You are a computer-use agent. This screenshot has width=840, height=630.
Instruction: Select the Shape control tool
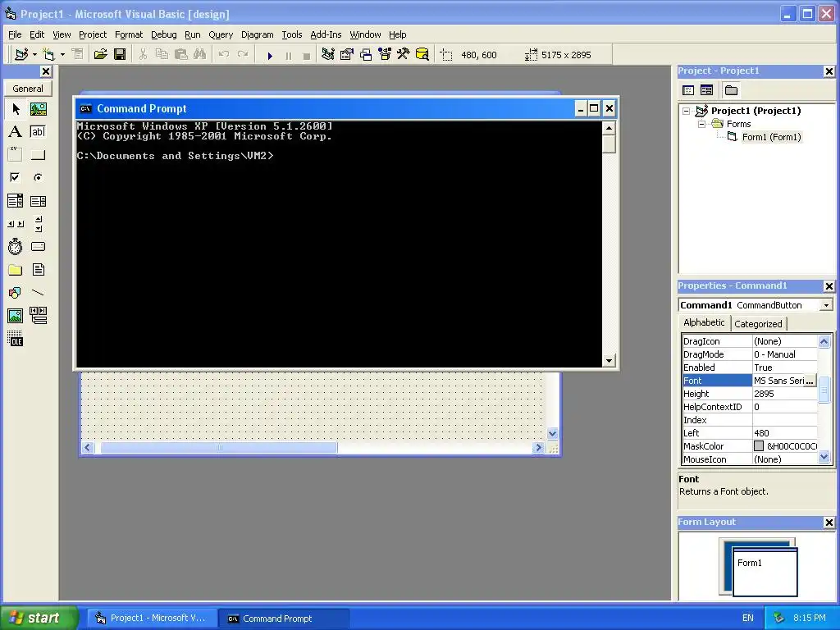click(x=15, y=293)
